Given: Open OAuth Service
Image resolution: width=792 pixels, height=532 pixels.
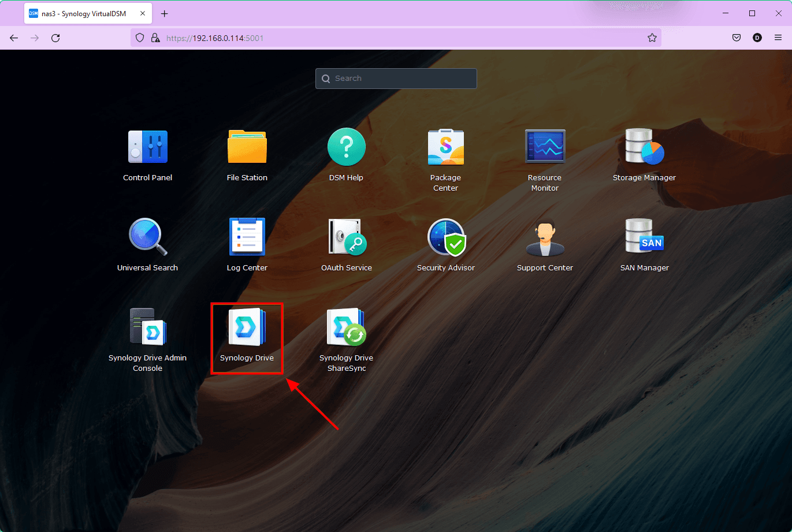Looking at the screenshot, I should (346, 237).
